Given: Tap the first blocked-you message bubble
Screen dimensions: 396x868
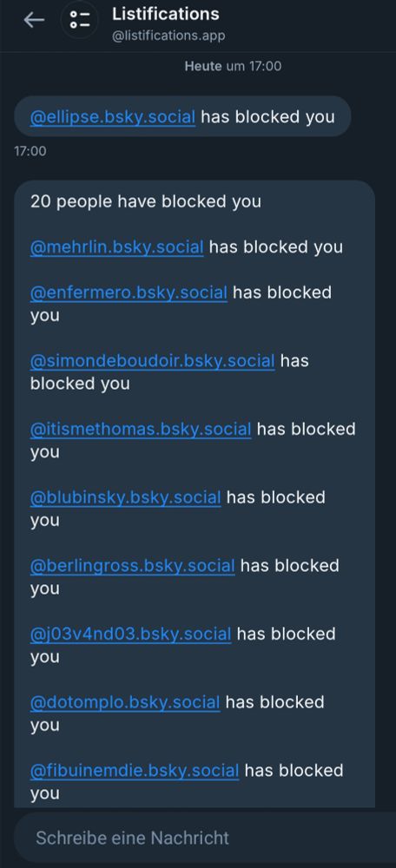Looking at the screenshot, I should click(182, 117).
